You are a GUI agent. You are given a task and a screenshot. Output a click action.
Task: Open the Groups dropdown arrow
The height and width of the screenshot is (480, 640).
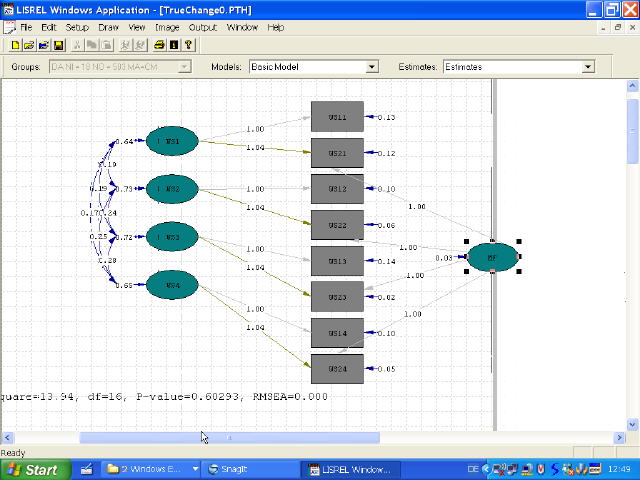tap(184, 67)
